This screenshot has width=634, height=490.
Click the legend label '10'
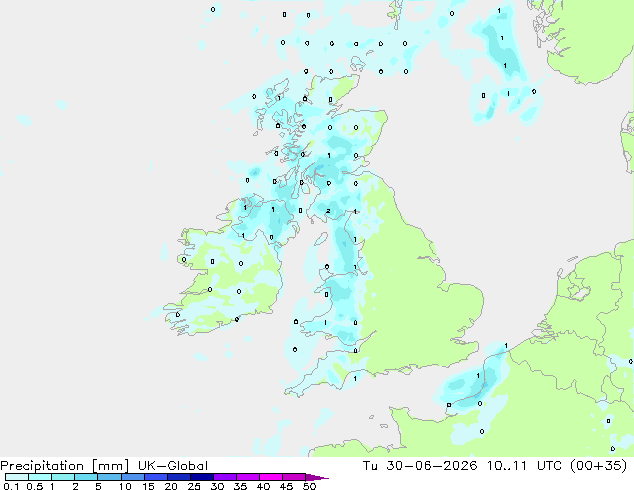coord(125,486)
